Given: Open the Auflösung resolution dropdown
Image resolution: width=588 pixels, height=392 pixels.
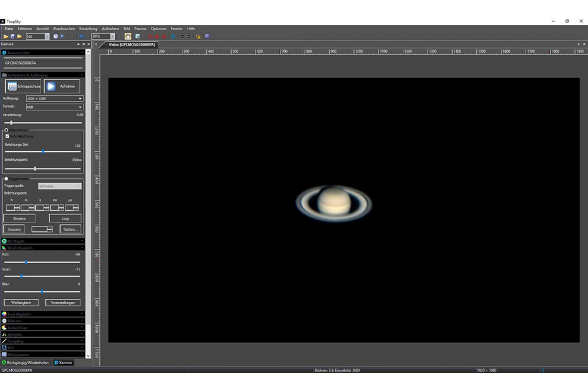Looking at the screenshot, I should coord(54,98).
